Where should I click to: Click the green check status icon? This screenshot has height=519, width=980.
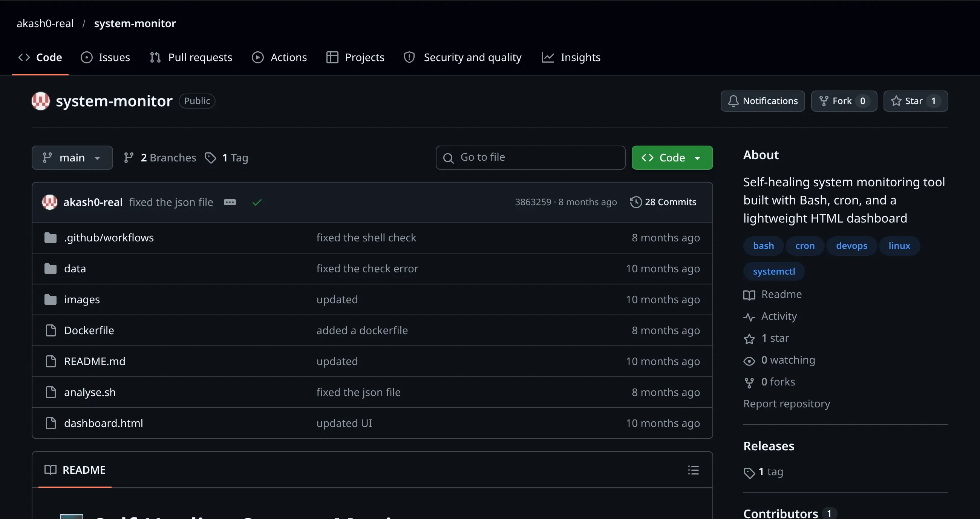pyautogui.click(x=257, y=202)
